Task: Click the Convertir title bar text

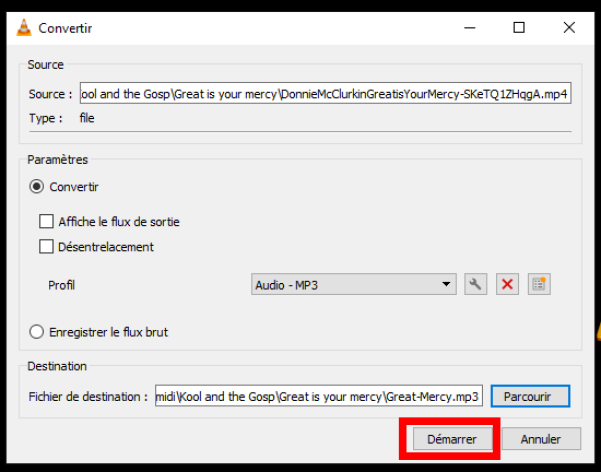Action: [x=65, y=27]
